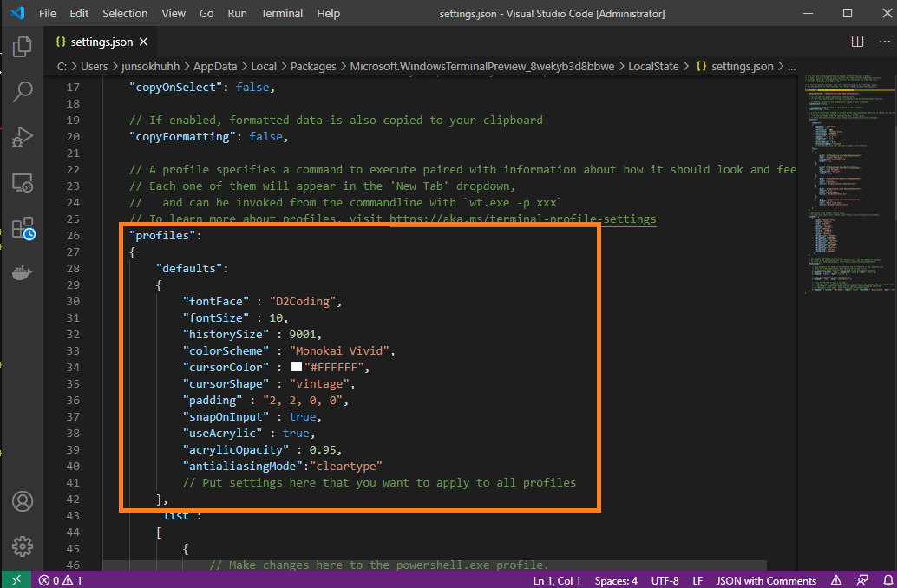Image resolution: width=897 pixels, height=588 pixels.
Task: Expand the Packages breadcrumb segment
Action: (x=313, y=67)
